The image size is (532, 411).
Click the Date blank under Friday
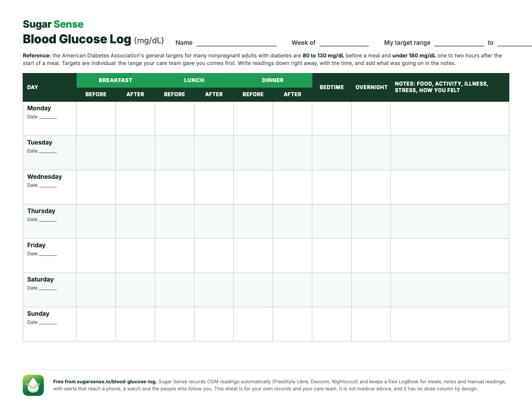click(48, 255)
